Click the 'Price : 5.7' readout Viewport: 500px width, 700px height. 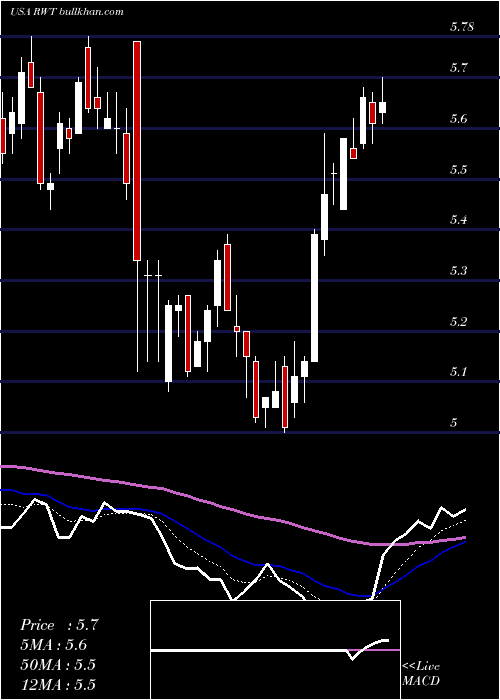pos(59,625)
